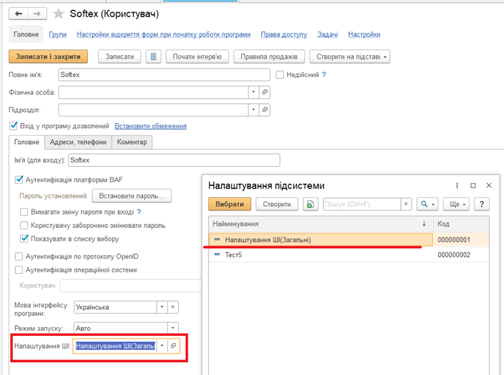
Task: Open the Права доступу section
Action: pos(284,34)
